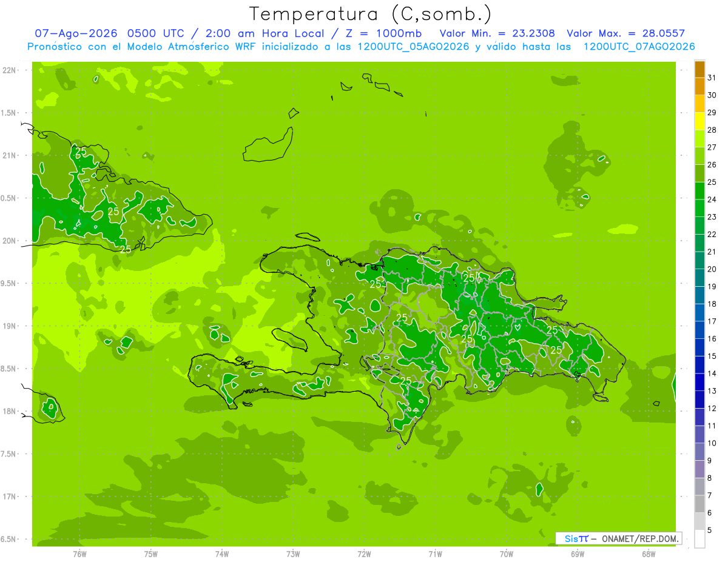Click 'Valor Min. = 23.2308' text
Viewport: 728px width, 562px height.
[x=497, y=33]
